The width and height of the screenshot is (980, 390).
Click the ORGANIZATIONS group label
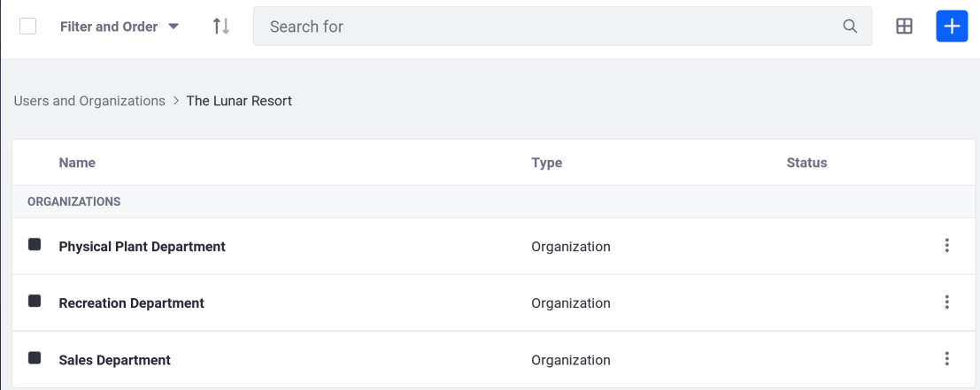[73, 202]
